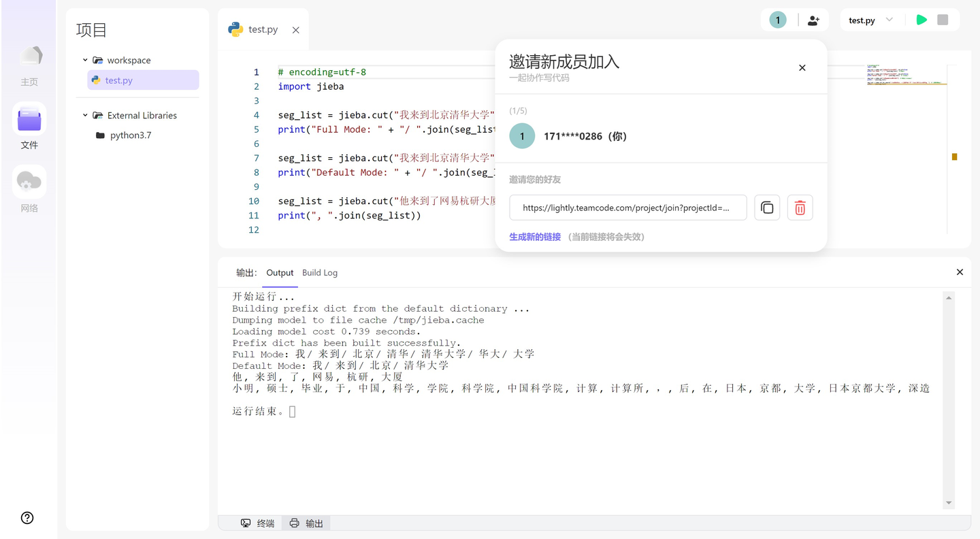Switch to the Build Log tab

[x=320, y=272]
